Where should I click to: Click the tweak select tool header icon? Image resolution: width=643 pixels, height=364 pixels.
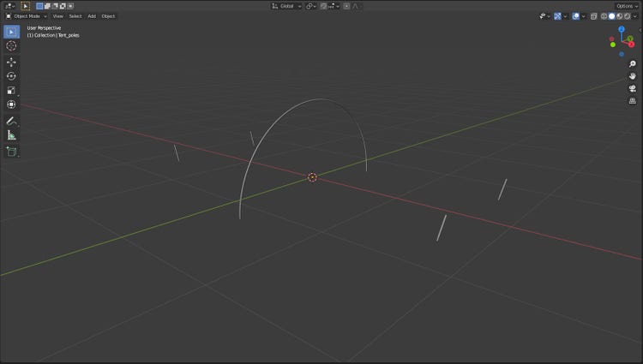click(25, 6)
